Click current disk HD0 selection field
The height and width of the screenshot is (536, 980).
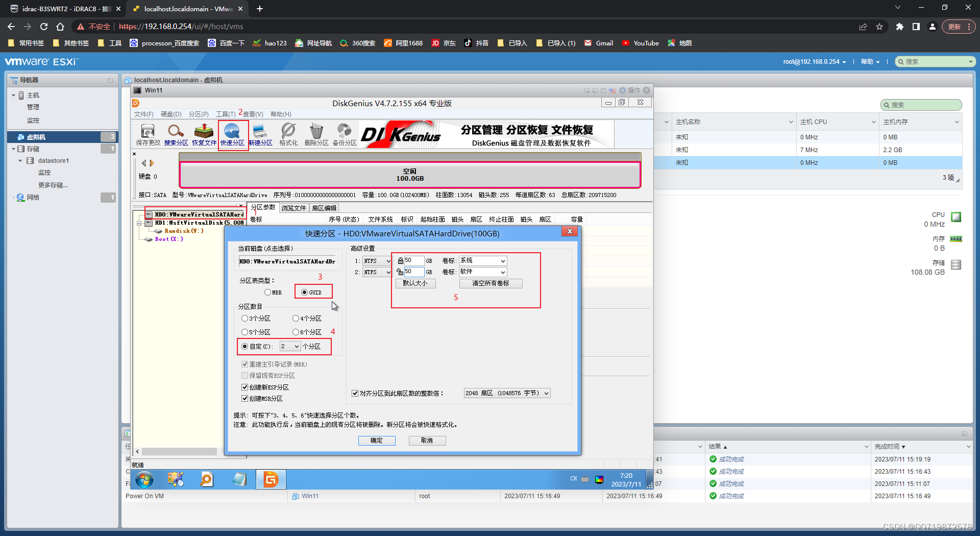[x=287, y=262]
